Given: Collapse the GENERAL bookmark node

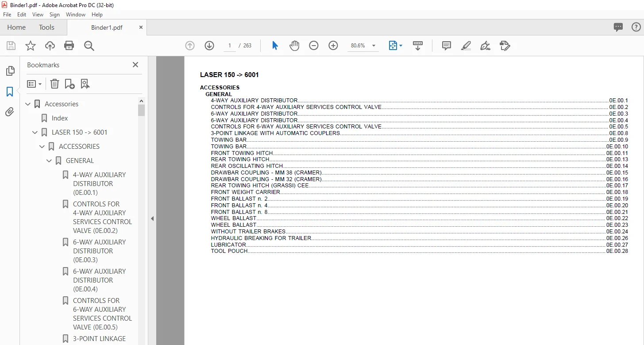Looking at the screenshot, I should point(49,161).
